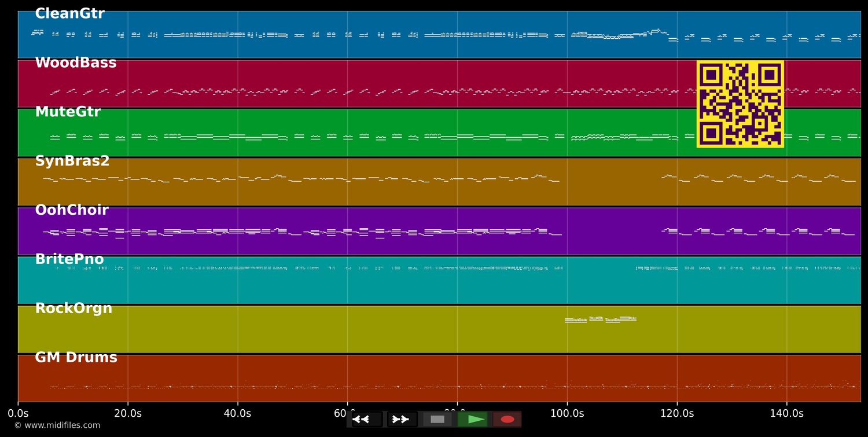
Task: Choose the SynBras2 track label
Action: [x=72, y=161]
